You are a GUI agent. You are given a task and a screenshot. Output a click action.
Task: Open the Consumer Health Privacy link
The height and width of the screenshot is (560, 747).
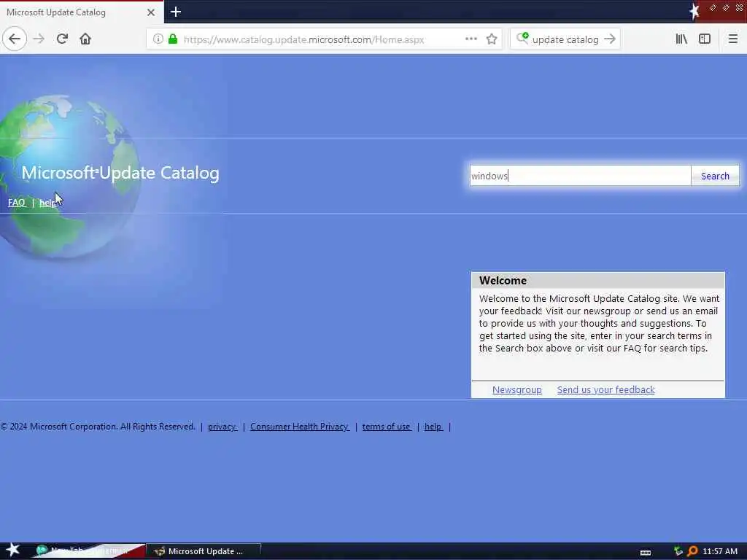point(300,427)
